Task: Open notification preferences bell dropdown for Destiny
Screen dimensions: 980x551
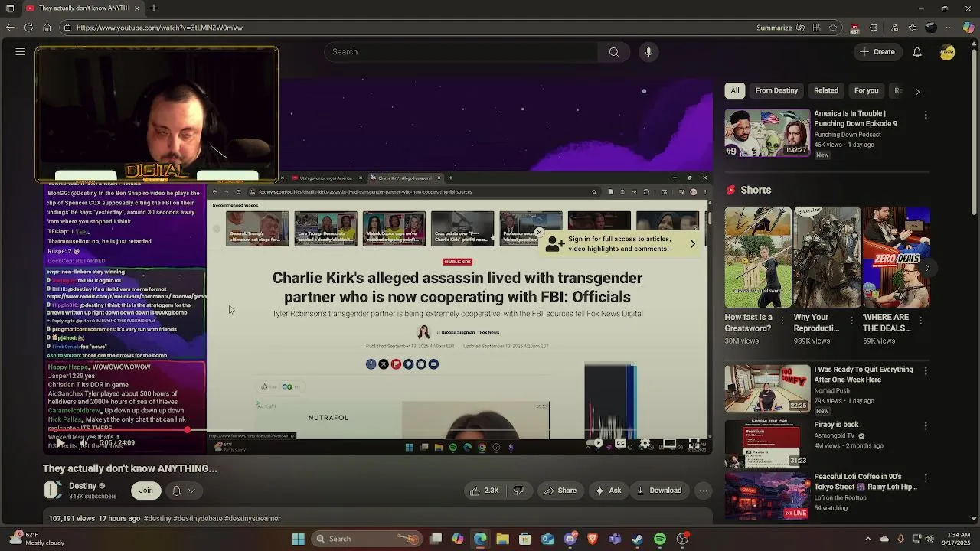Action: click(x=184, y=491)
